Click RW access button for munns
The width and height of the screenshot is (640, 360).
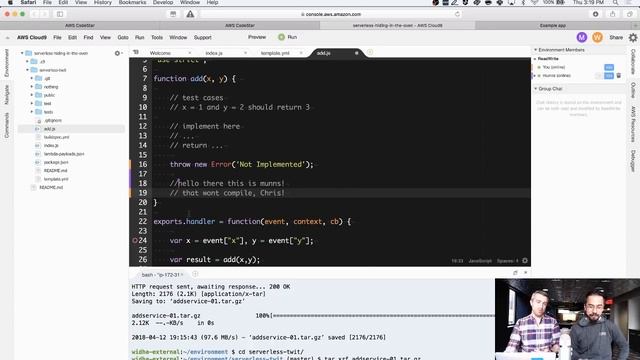[x=609, y=76]
